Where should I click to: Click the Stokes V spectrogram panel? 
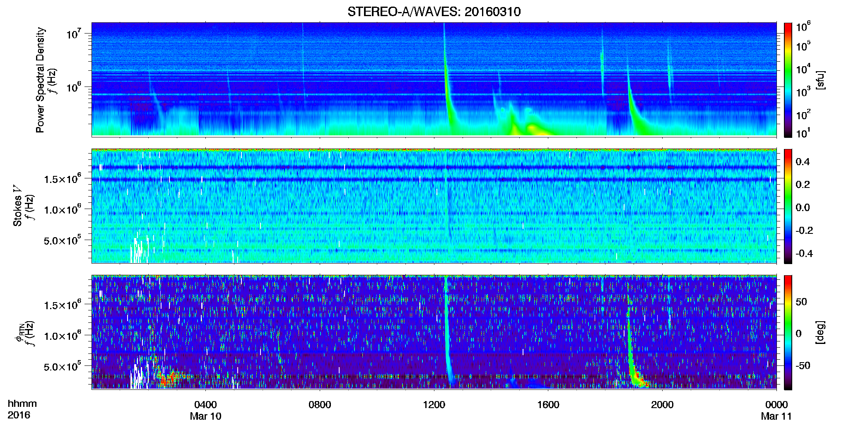434,206
